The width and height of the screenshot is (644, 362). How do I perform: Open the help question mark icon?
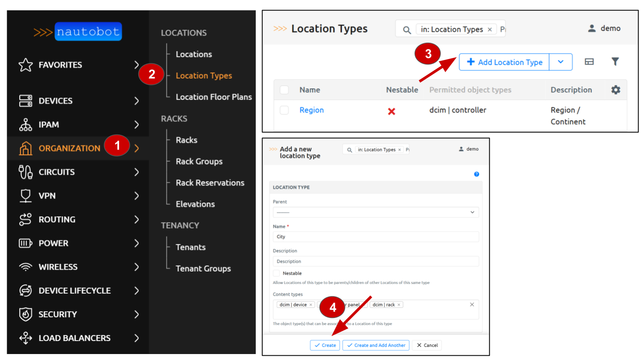[476, 174]
